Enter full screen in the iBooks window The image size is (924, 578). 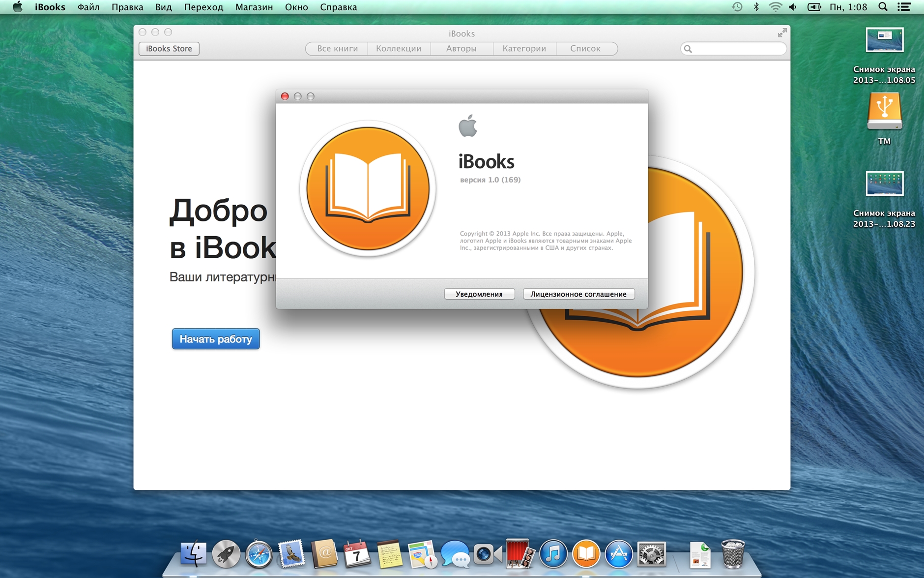coord(782,33)
